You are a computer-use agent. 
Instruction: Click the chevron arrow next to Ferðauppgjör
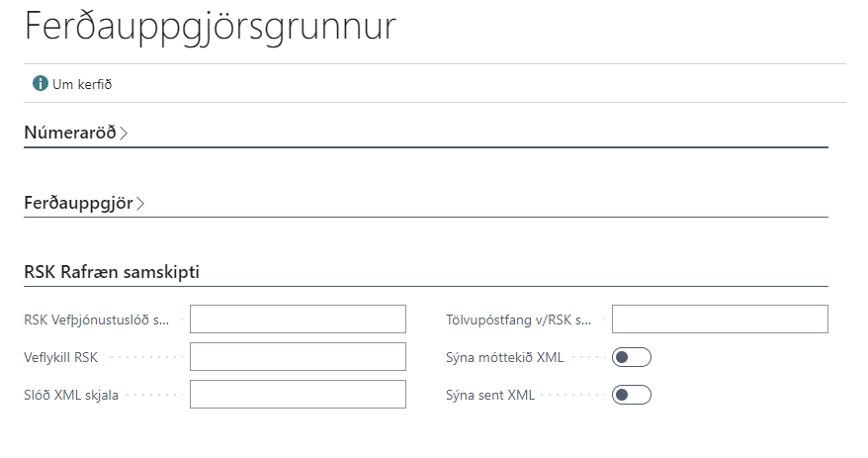pyautogui.click(x=141, y=204)
